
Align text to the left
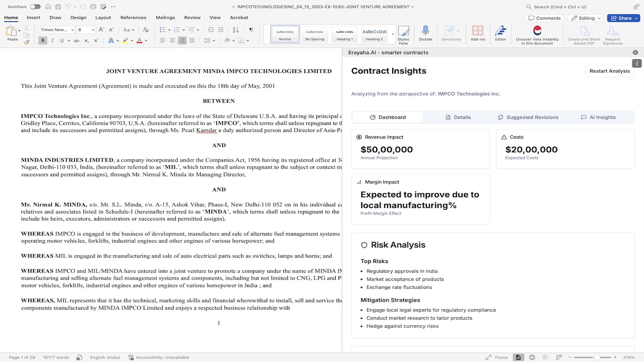click(163, 41)
